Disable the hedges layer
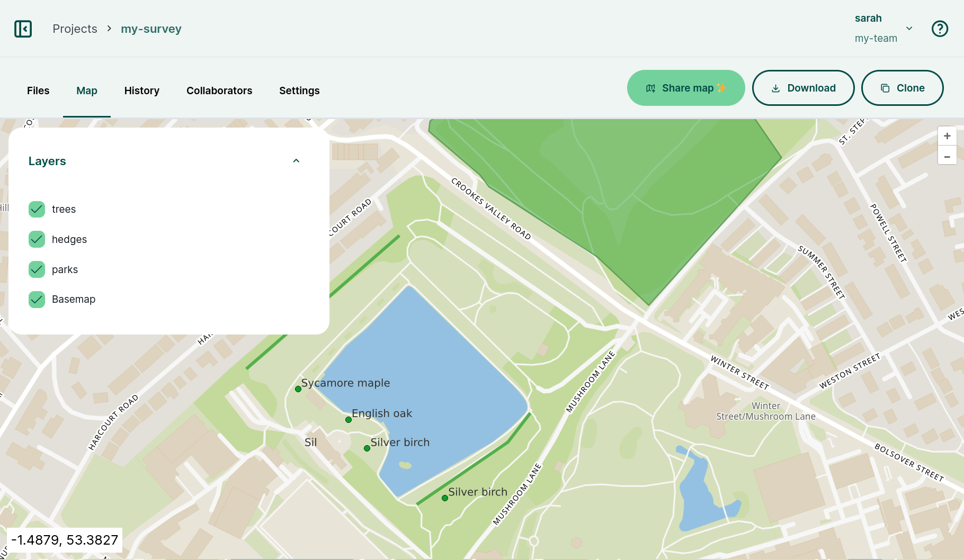This screenshot has width=964, height=560. point(36,239)
